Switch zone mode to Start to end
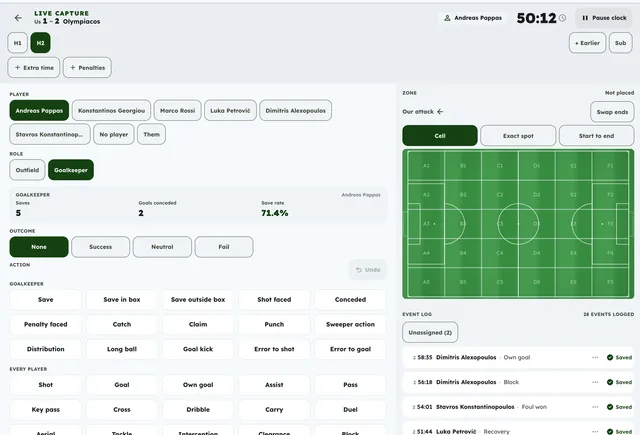Viewport: 640px width, 435px height. click(596, 136)
